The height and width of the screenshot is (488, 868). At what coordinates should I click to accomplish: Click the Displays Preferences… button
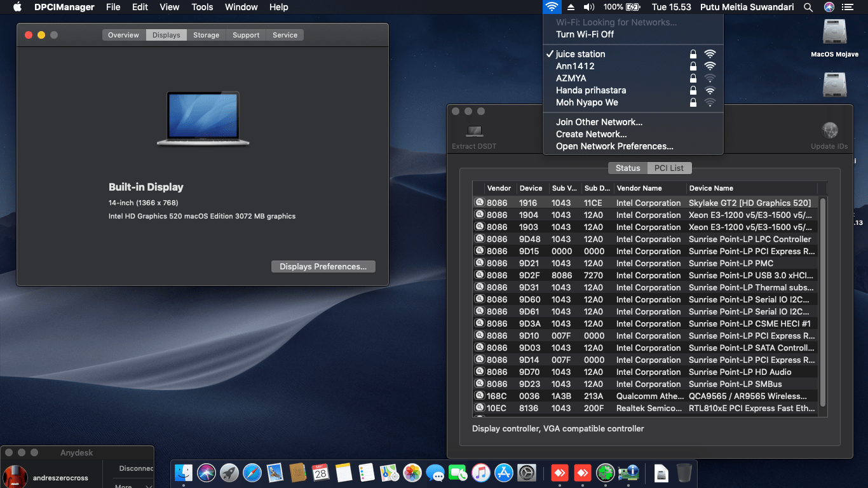click(323, 266)
